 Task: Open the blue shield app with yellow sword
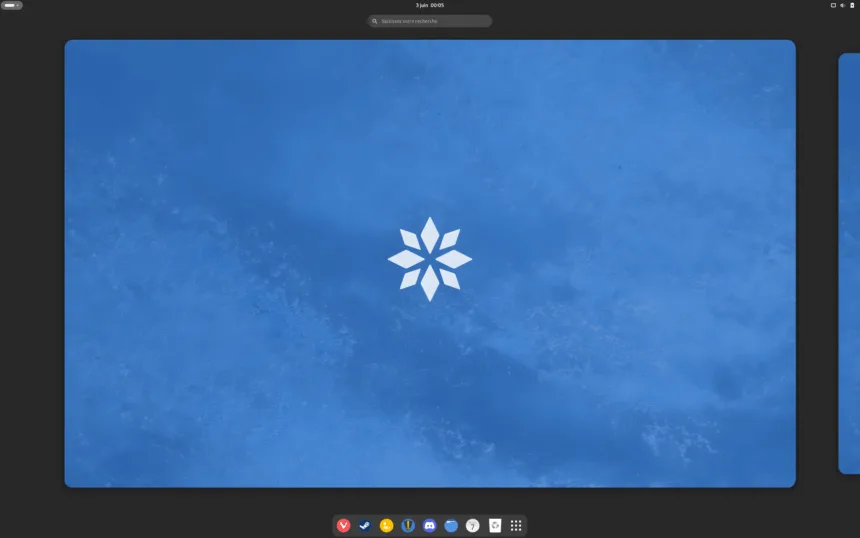point(408,526)
